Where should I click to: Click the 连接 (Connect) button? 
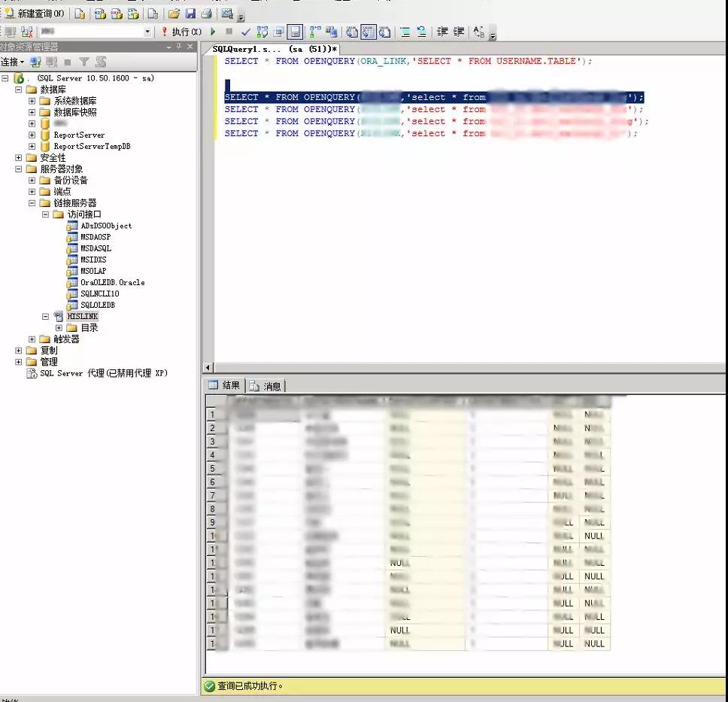(x=11, y=60)
